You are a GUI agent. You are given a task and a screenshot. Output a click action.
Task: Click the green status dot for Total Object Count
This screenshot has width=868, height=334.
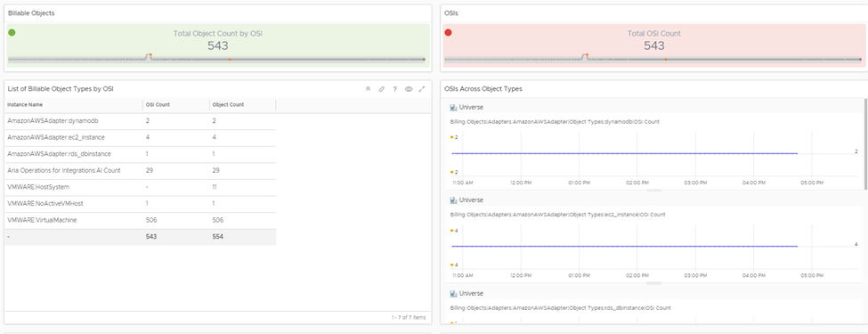click(x=12, y=33)
